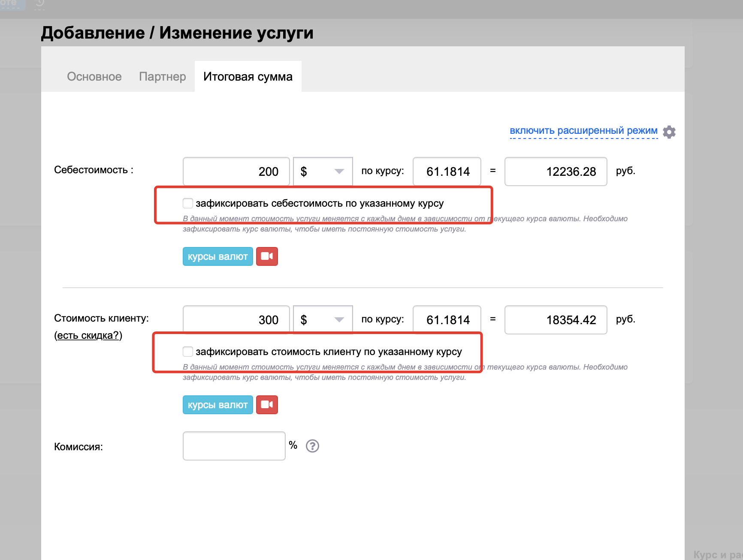Click курсы валют button under Стоимость клиенту
This screenshot has width=743, height=560.
(x=218, y=405)
